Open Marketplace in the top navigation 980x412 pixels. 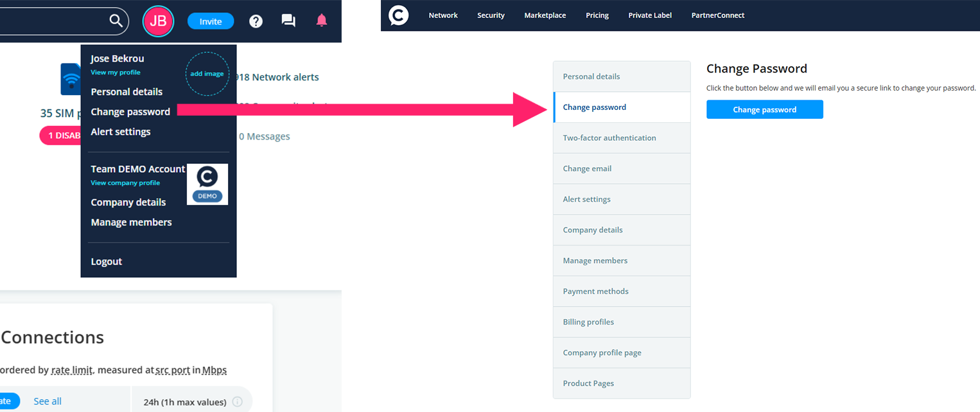(x=545, y=15)
